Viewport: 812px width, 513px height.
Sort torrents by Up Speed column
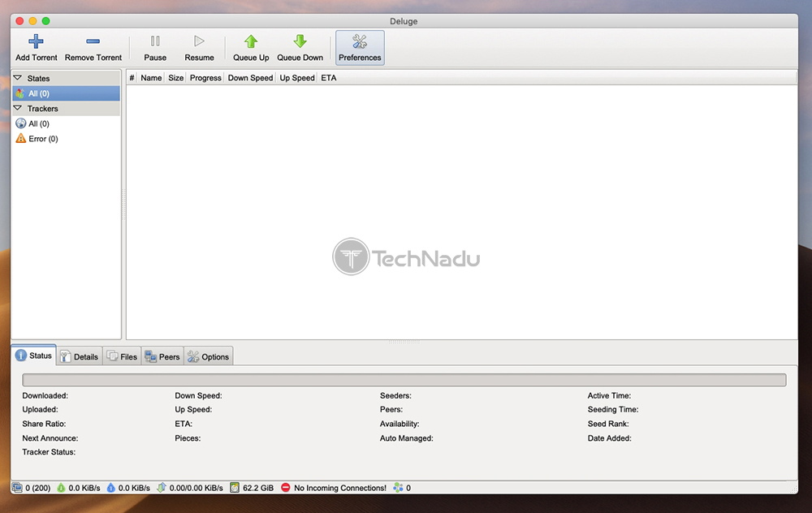point(296,78)
